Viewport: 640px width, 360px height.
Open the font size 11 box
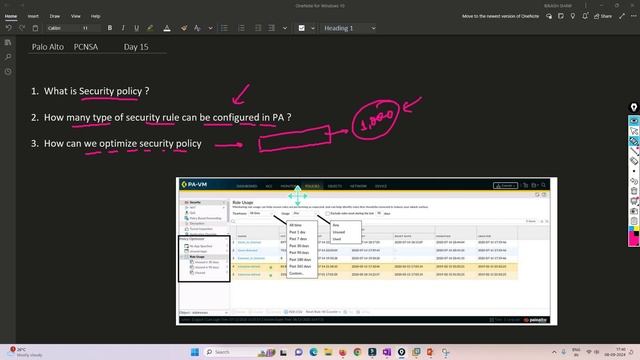(90, 28)
